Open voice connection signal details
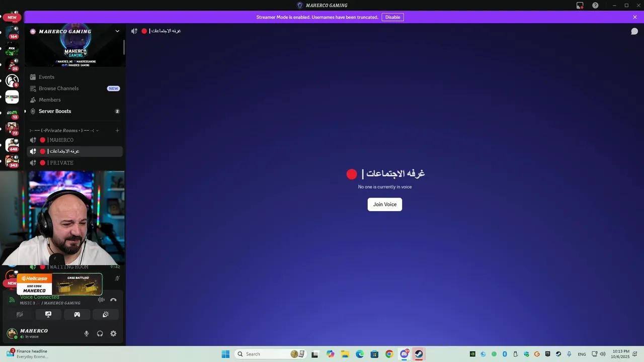 12,300
